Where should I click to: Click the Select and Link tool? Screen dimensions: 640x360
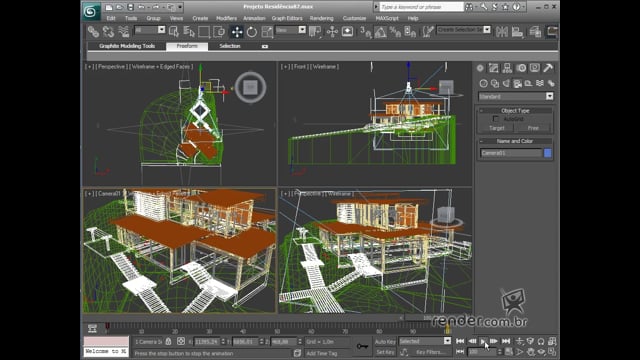[93, 31]
